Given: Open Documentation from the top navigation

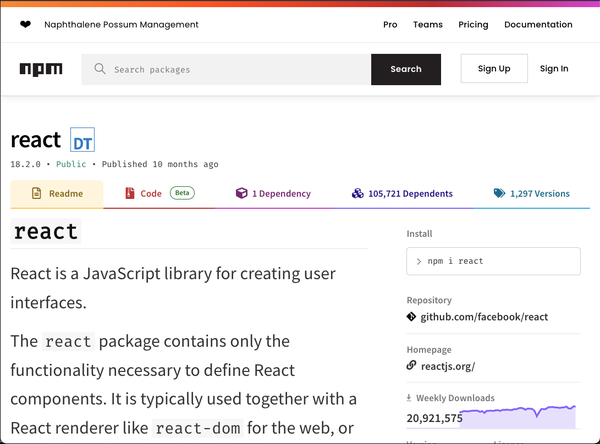Looking at the screenshot, I should click(538, 25).
